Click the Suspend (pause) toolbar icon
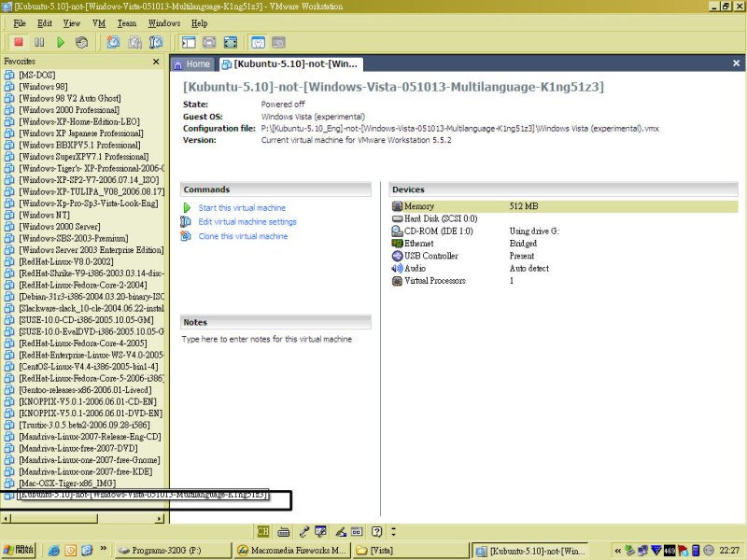Image resolution: width=747 pixels, height=560 pixels. [39, 42]
